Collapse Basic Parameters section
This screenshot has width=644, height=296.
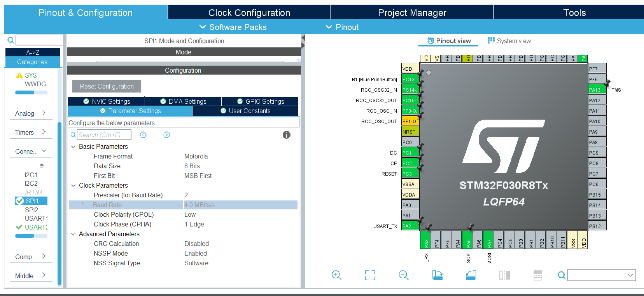pyautogui.click(x=73, y=147)
